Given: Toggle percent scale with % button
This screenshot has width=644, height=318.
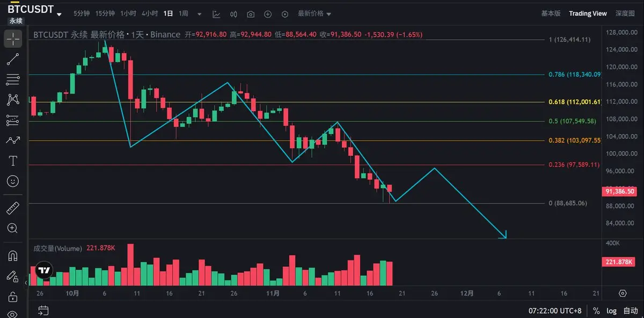Looking at the screenshot, I should (596, 310).
